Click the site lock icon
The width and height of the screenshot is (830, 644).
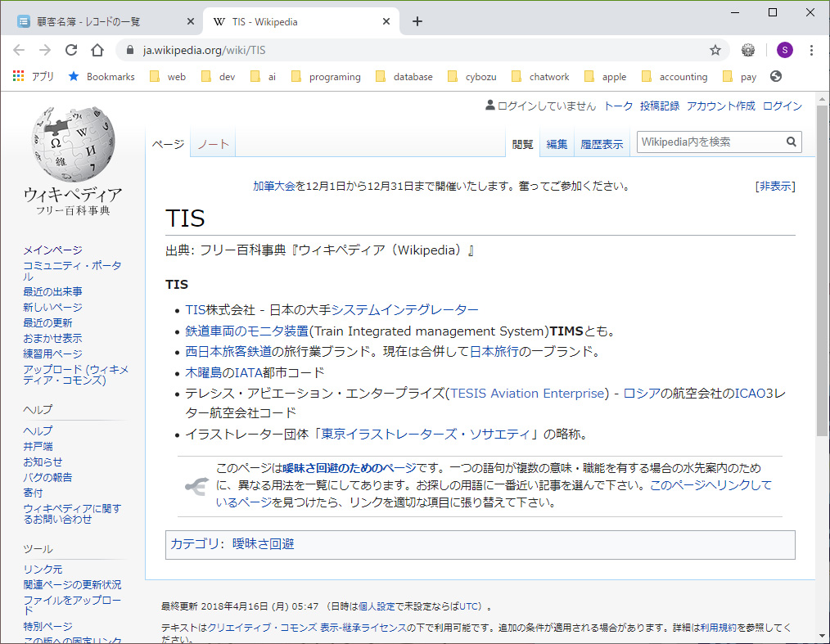point(129,50)
